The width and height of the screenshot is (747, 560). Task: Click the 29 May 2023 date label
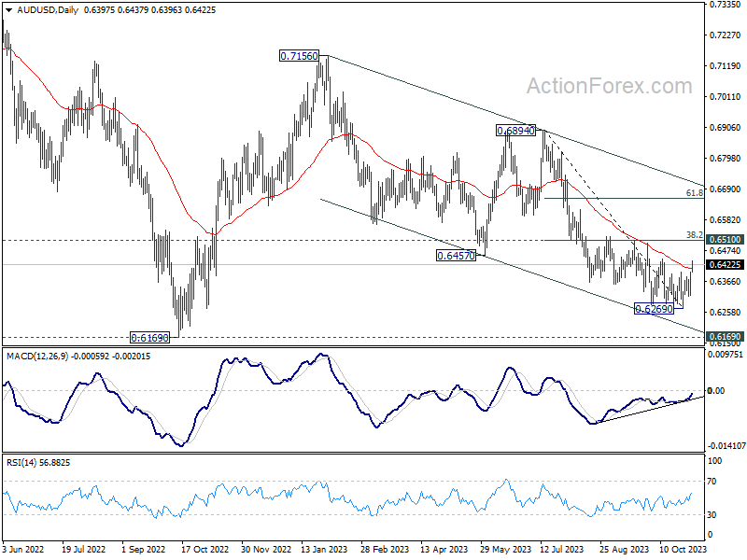coord(505,550)
